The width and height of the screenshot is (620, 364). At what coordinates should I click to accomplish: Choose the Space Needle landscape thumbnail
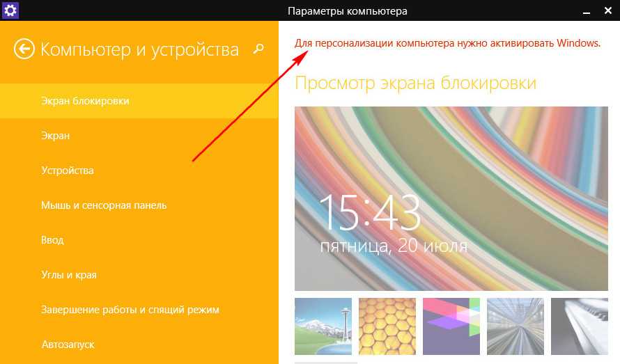tap(323, 326)
